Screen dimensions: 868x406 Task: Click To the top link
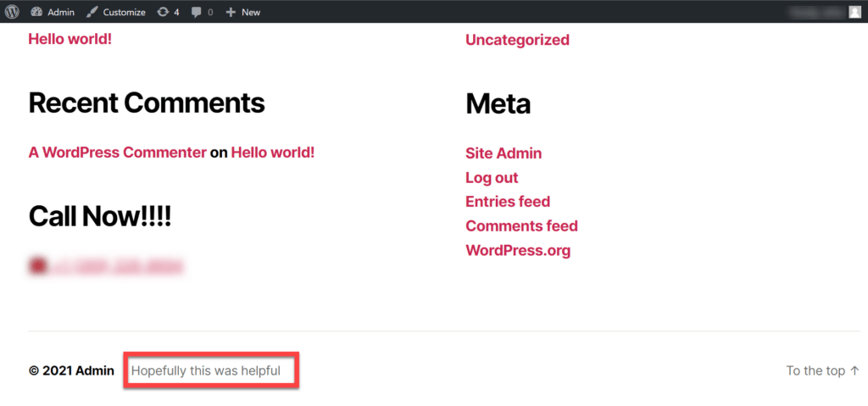click(x=823, y=370)
